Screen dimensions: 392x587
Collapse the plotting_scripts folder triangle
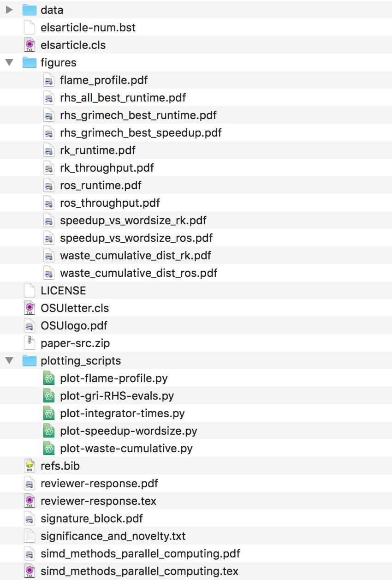coord(9,361)
